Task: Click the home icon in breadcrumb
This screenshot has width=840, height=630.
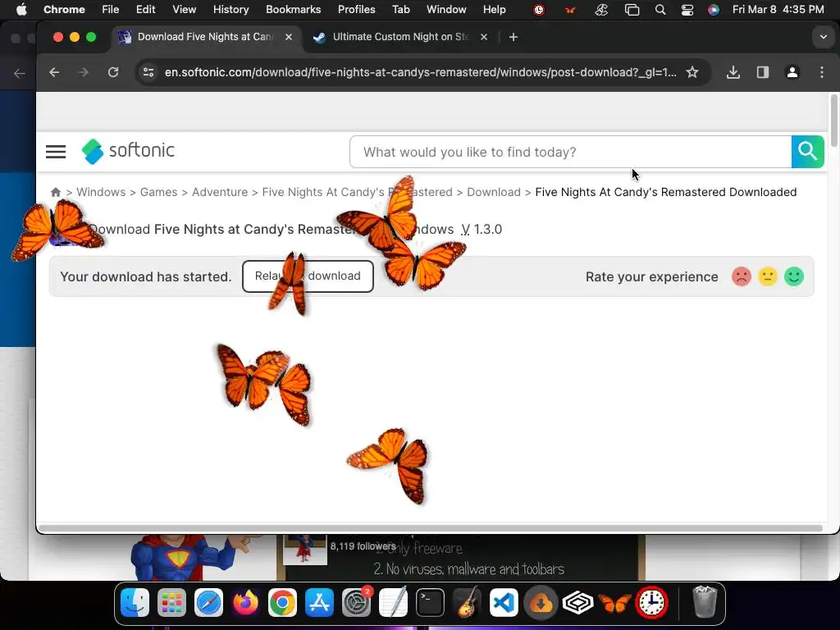Action: point(56,192)
